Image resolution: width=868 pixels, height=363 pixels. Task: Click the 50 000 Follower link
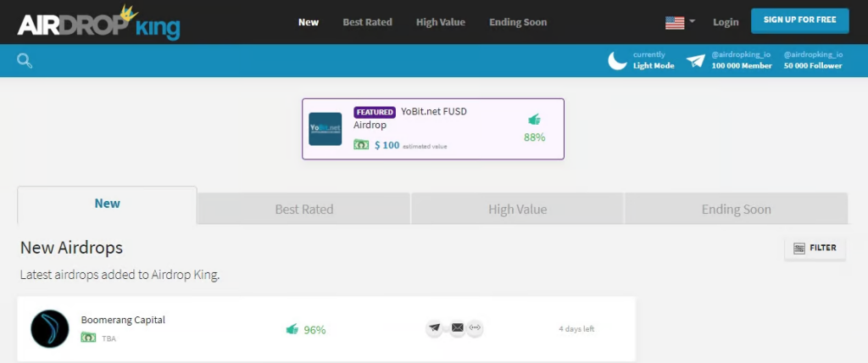tap(813, 65)
